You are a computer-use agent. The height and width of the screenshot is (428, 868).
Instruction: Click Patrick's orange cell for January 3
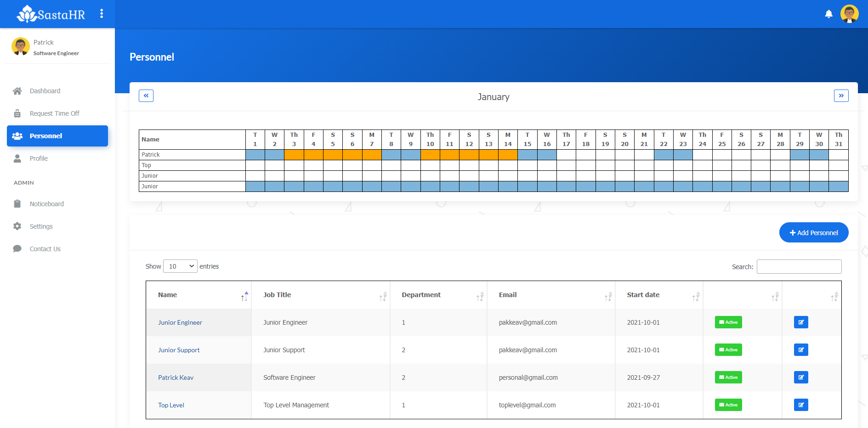(294, 155)
